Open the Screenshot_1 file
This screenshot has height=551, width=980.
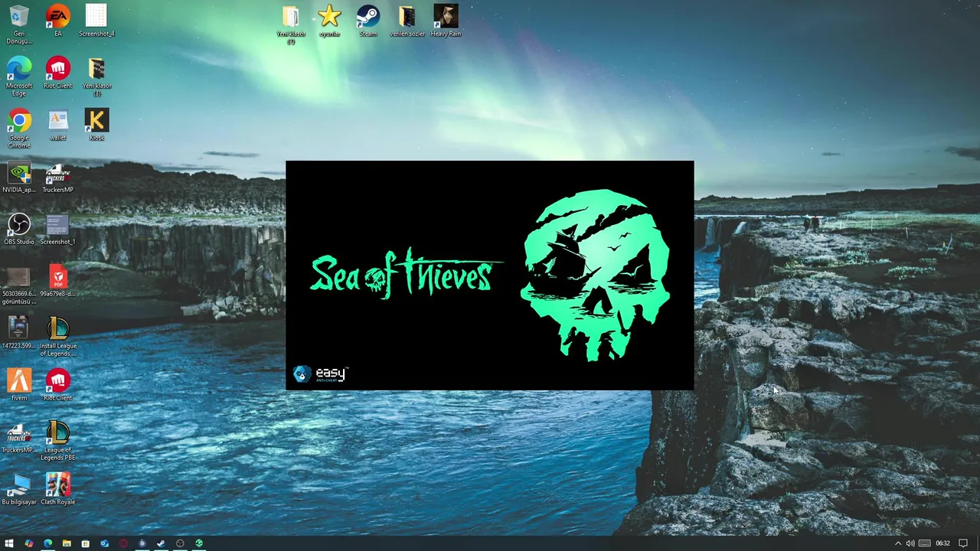[57, 229]
